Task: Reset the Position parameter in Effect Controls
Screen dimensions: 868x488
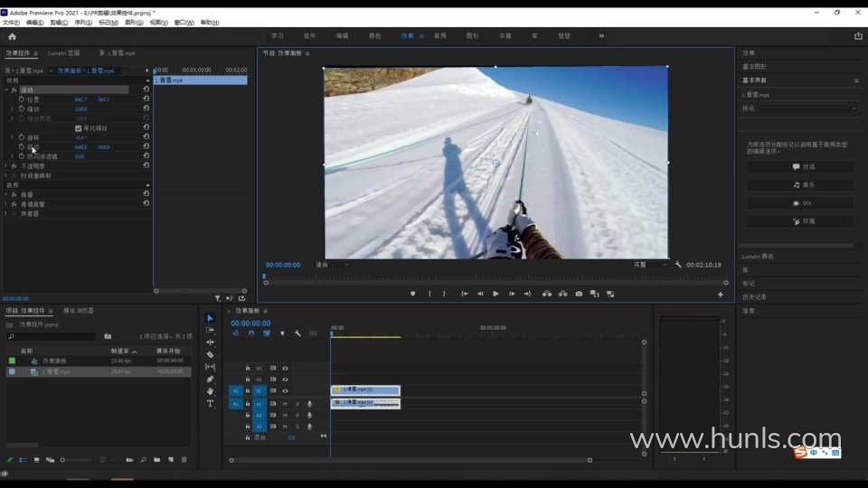Action: point(146,99)
